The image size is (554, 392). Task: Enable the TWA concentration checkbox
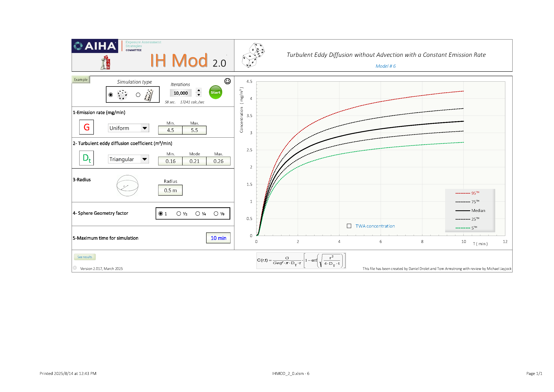[x=349, y=226]
